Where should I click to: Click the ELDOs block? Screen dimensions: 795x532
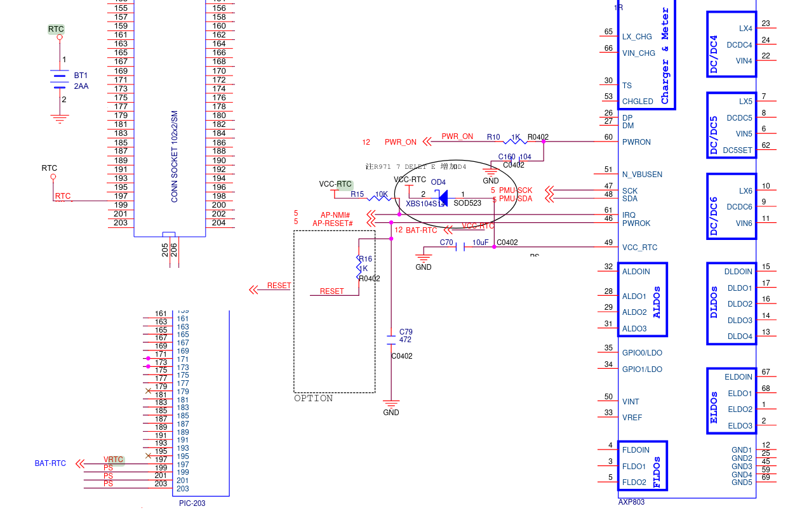(x=732, y=401)
